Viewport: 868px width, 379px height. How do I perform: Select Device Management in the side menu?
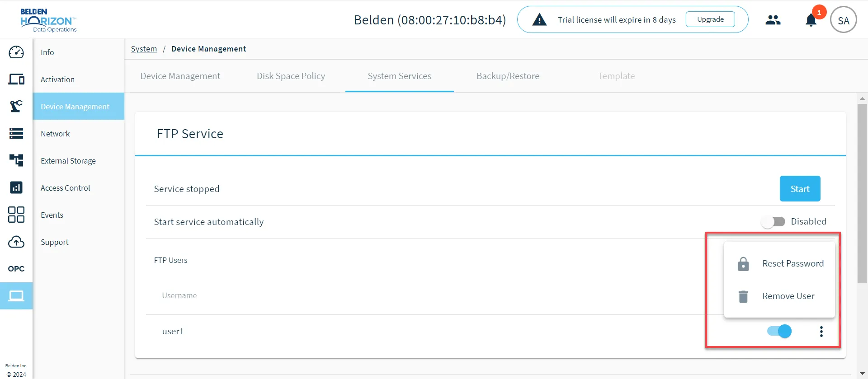coord(79,106)
